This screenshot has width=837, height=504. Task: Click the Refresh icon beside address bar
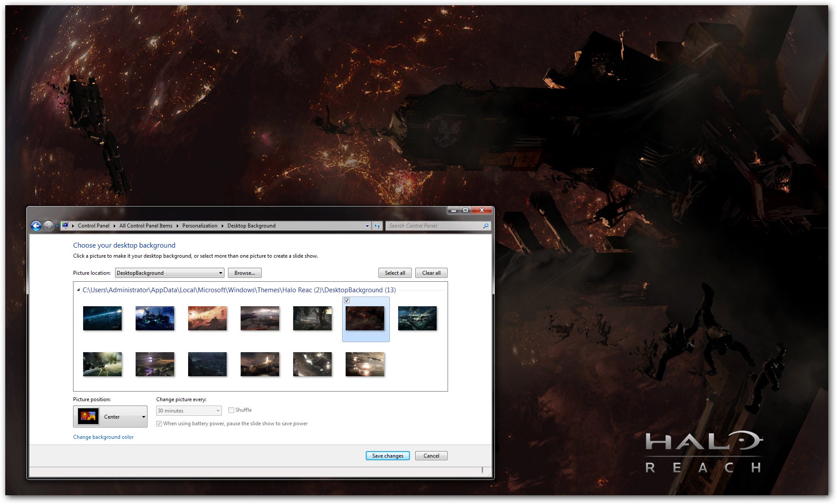377,226
